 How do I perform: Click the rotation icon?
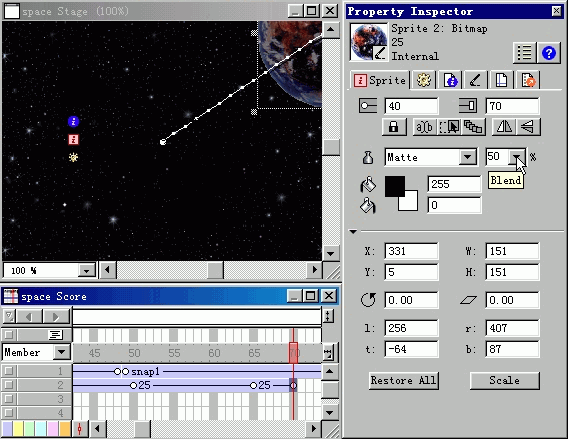pos(368,300)
